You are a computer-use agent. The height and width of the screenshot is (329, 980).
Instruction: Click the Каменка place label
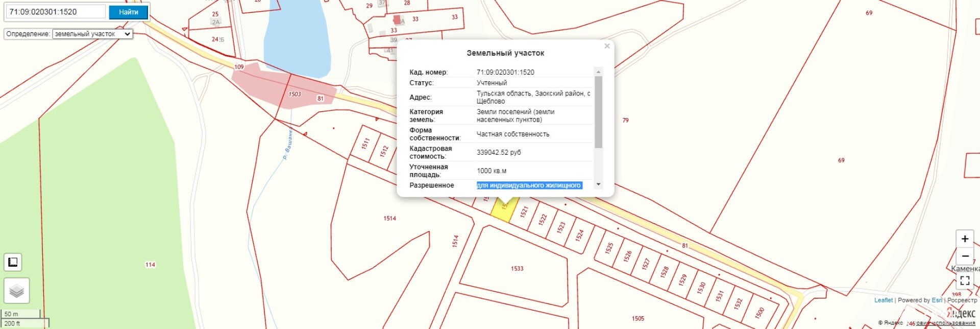point(965,269)
